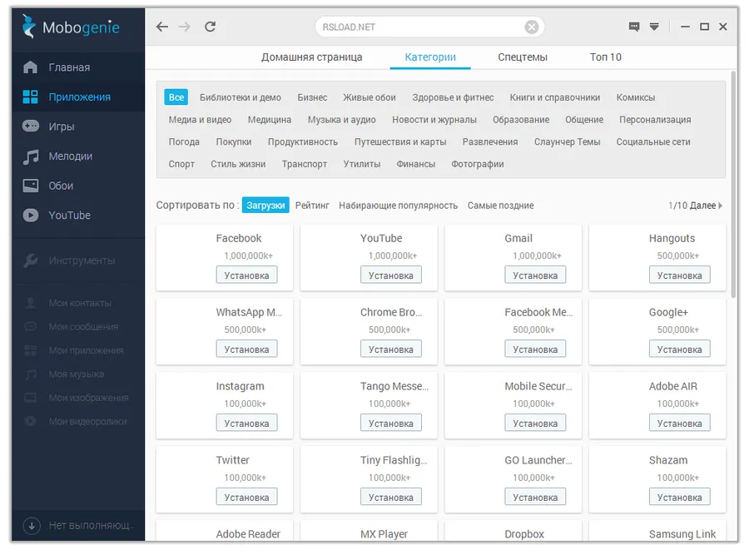Go back with the left arrow
Screen dimensions: 749x560
(x=162, y=27)
